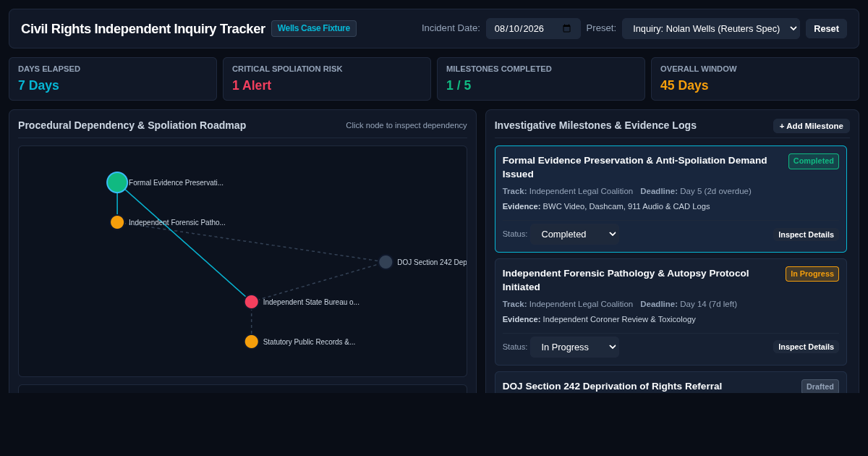Click the 'Independent Forensic Patho...' node label
Image resolution: width=868 pixels, height=456 pixels.
pyautogui.click(x=177, y=223)
